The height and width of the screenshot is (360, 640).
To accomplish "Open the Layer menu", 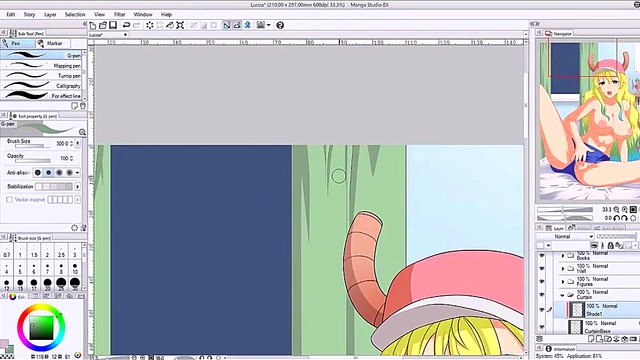I will (x=50, y=14).
